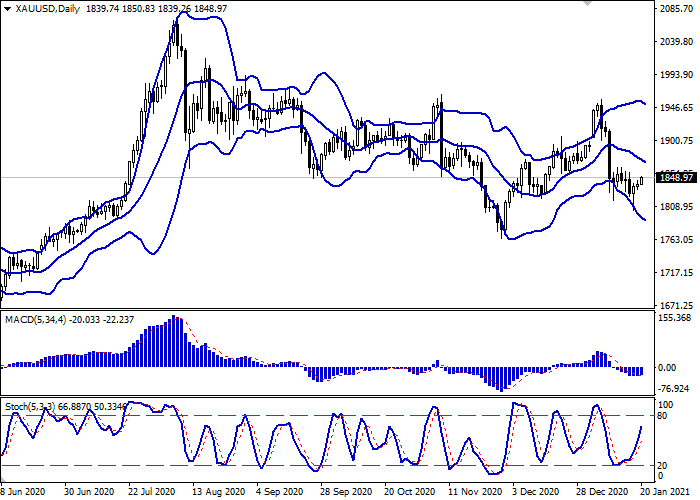Click the Stoch(5,3,3) indicator label
The image size is (700, 500).
coord(30,407)
